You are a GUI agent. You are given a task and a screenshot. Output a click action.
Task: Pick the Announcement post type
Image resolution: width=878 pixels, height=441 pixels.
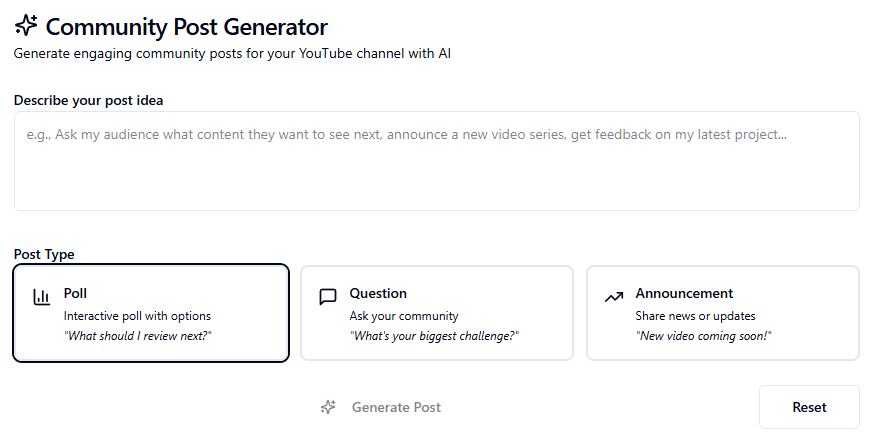(722, 312)
